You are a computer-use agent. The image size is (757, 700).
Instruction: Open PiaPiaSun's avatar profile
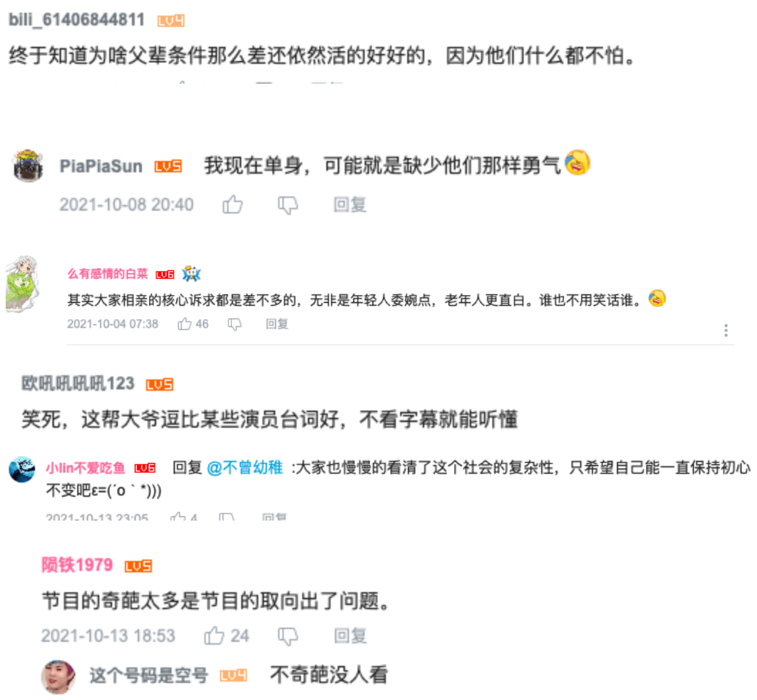pyautogui.click(x=28, y=165)
